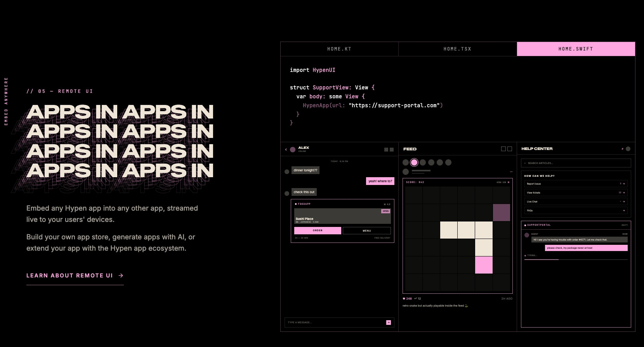Open the first gray story circle in Feed
The image size is (644, 347).
[406, 162]
